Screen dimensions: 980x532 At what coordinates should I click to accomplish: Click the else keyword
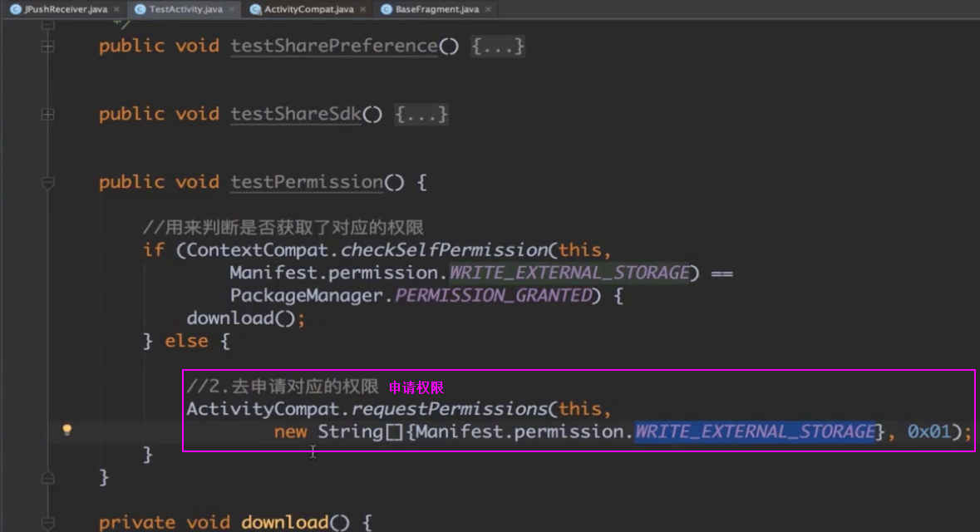tap(186, 342)
